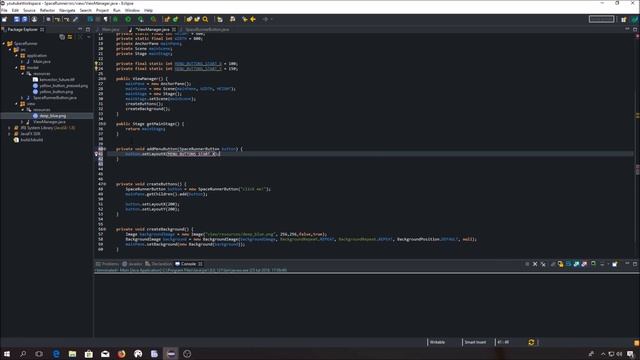Toggle the Pin Console icon
This screenshot has width=640, height=360.
point(593,264)
